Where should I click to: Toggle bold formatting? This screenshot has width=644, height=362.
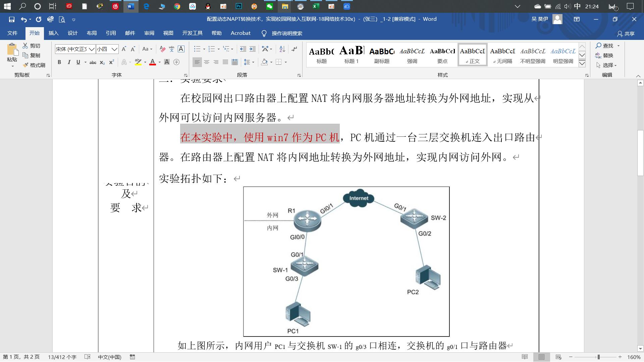click(59, 62)
